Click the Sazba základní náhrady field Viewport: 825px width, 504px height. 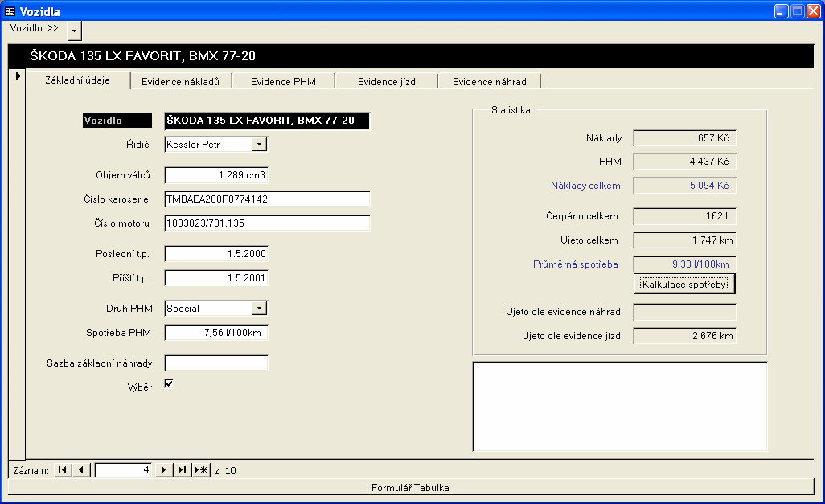[x=215, y=363]
